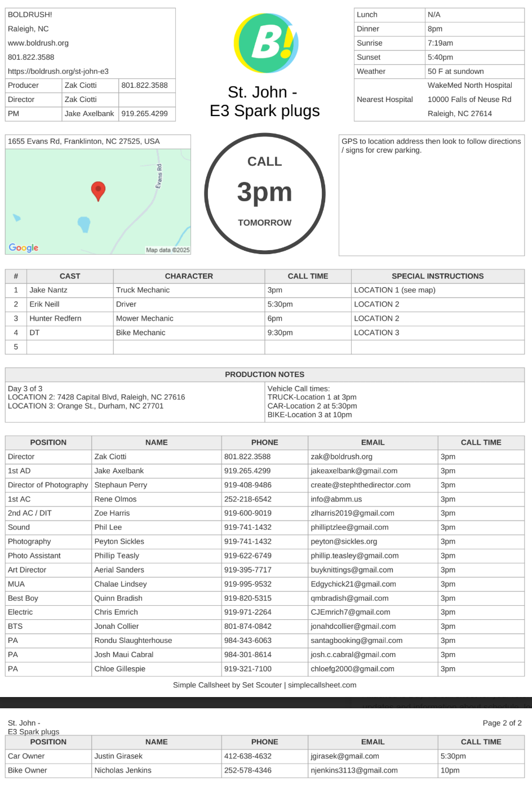Click jakeaxelbank@gmail.com email address
This screenshot has width=532, height=790.
pos(354,471)
